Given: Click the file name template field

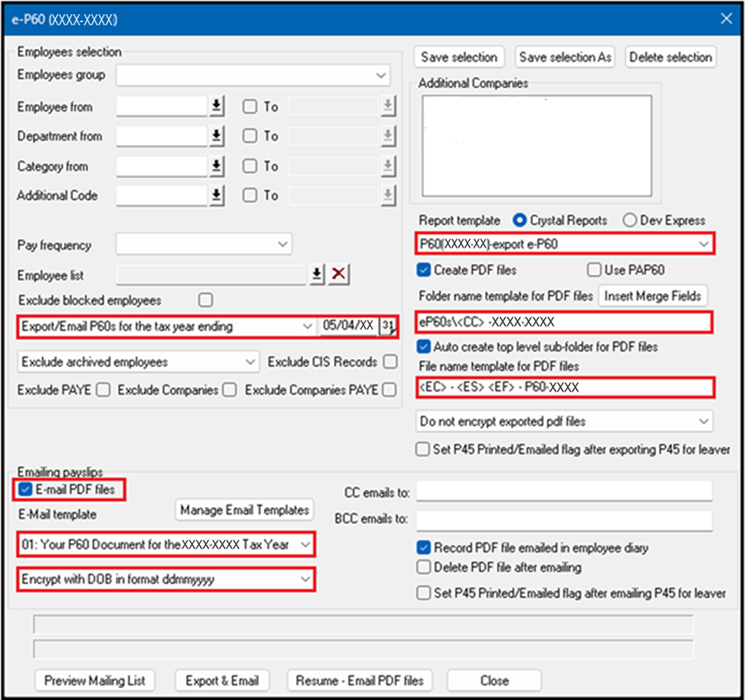Looking at the screenshot, I should coord(565,387).
